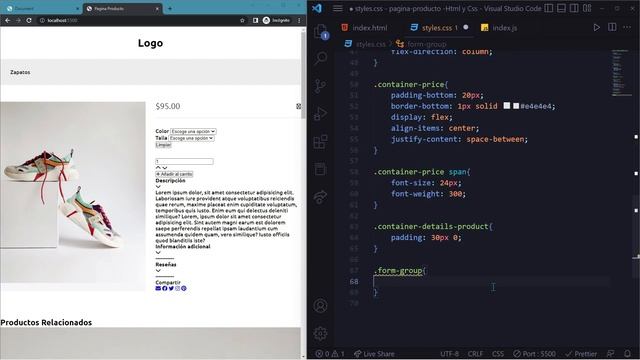Open the Search view in activity bar

320,58
